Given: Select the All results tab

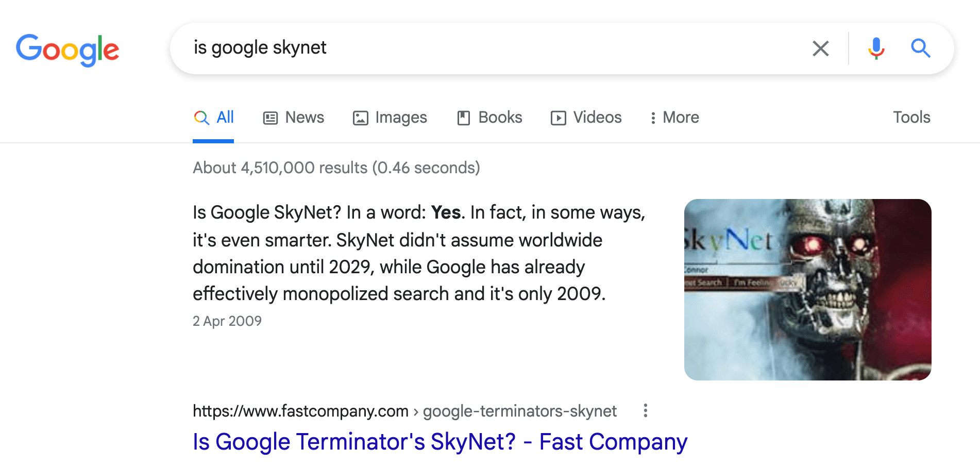Looking at the screenshot, I should [x=214, y=118].
